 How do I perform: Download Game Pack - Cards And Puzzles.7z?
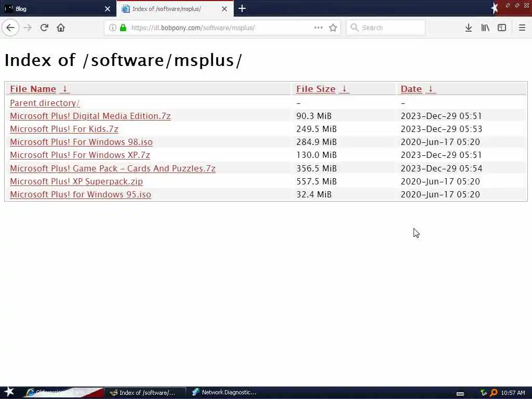click(x=113, y=168)
